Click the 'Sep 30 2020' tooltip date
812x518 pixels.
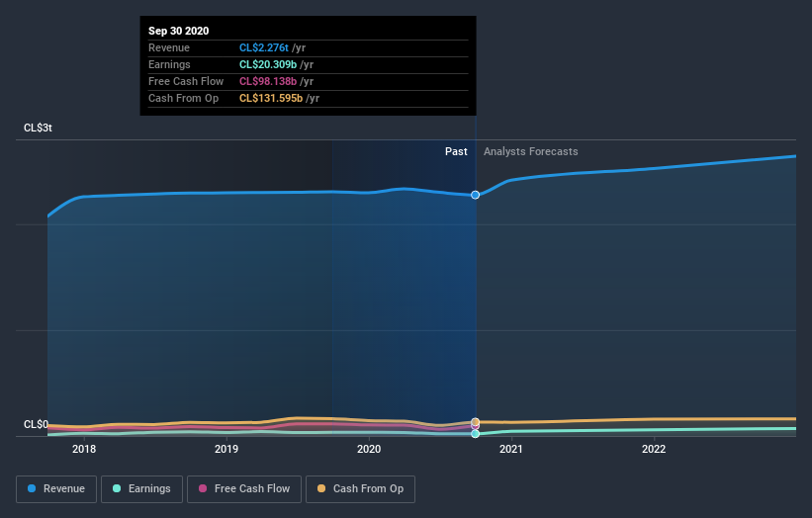179,31
